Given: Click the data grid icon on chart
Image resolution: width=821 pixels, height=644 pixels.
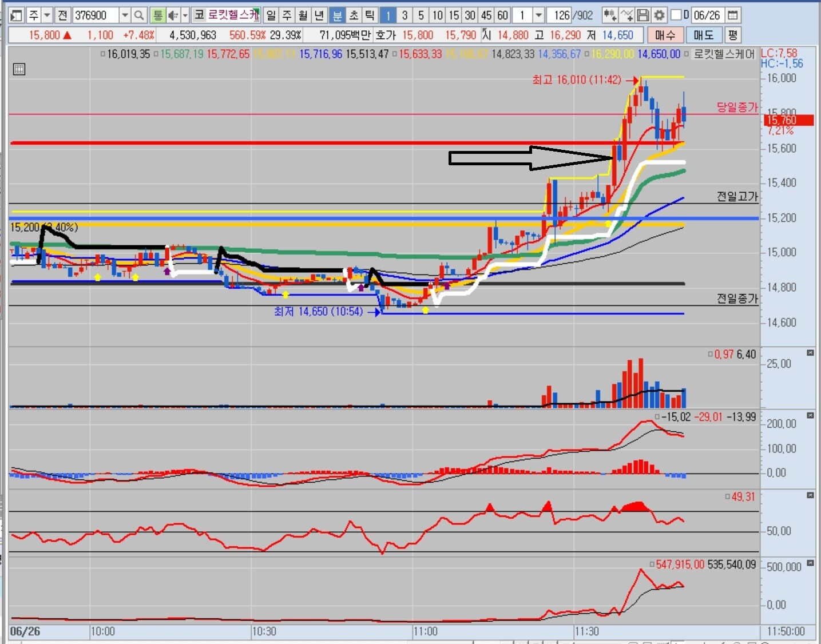Looking at the screenshot, I should (x=19, y=69).
